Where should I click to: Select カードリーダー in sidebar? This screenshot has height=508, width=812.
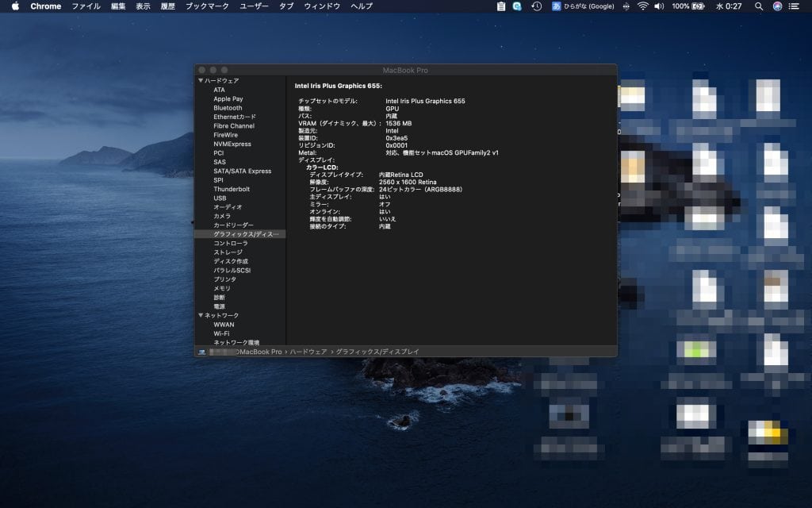(234, 225)
